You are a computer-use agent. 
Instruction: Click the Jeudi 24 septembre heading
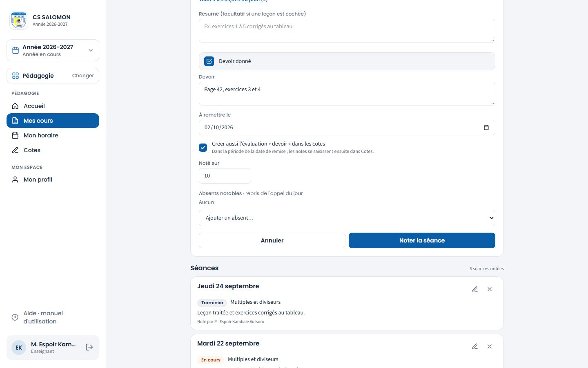click(228, 286)
